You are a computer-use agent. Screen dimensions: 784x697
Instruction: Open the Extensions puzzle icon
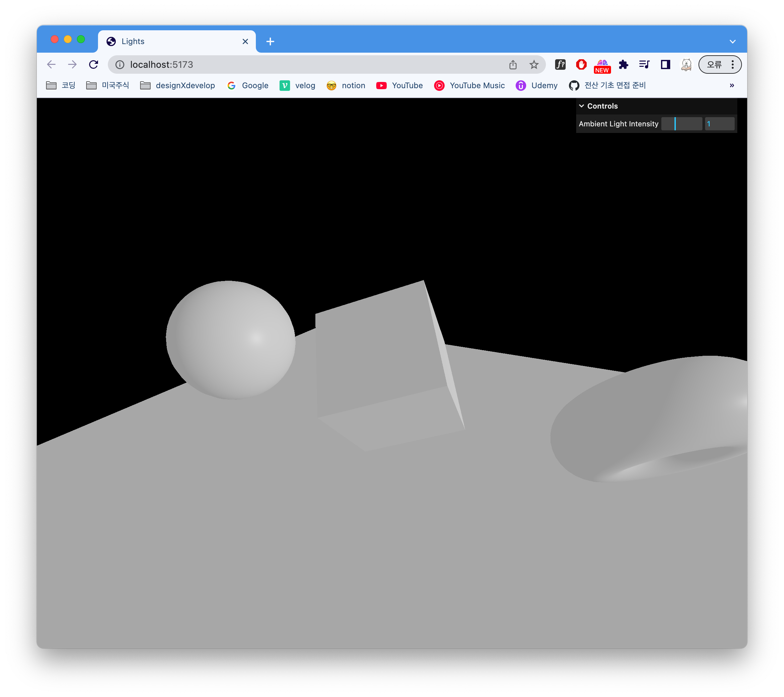point(623,65)
